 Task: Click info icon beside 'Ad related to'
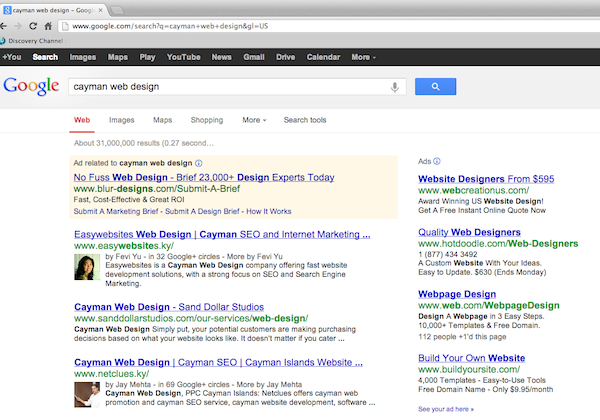199,163
